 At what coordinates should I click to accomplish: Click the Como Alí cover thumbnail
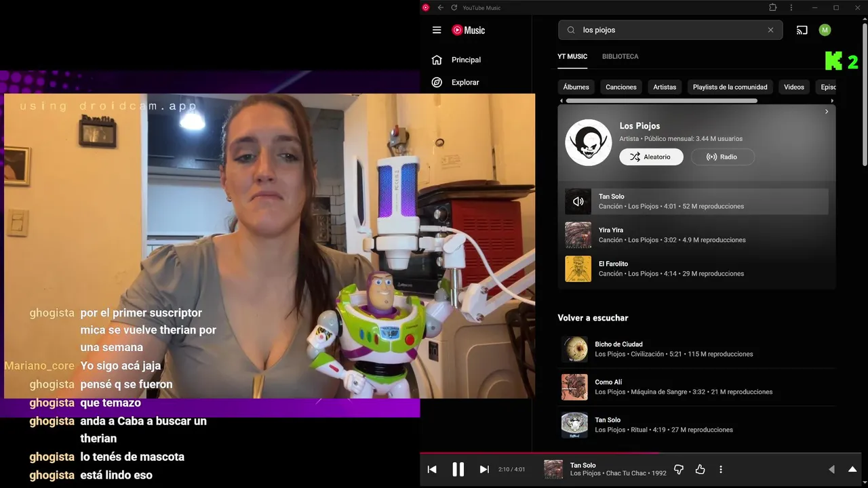574,387
